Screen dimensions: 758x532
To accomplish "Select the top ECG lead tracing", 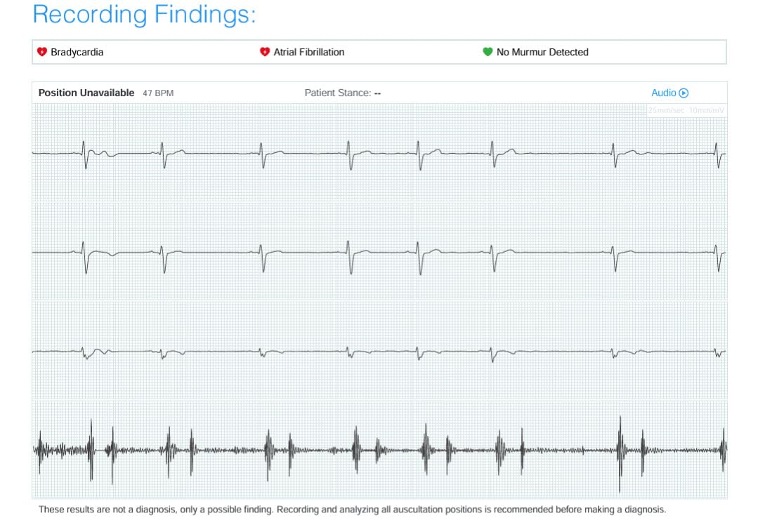I will click(x=379, y=151).
